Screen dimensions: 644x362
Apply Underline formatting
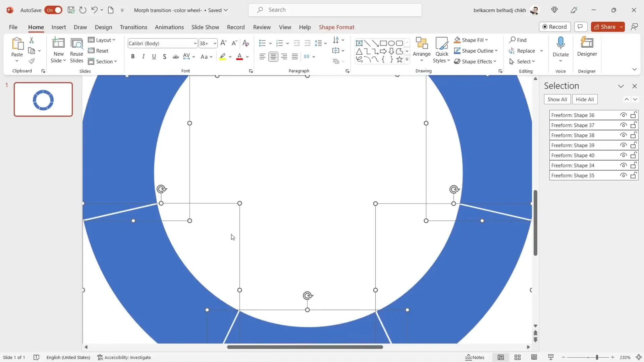click(154, 57)
